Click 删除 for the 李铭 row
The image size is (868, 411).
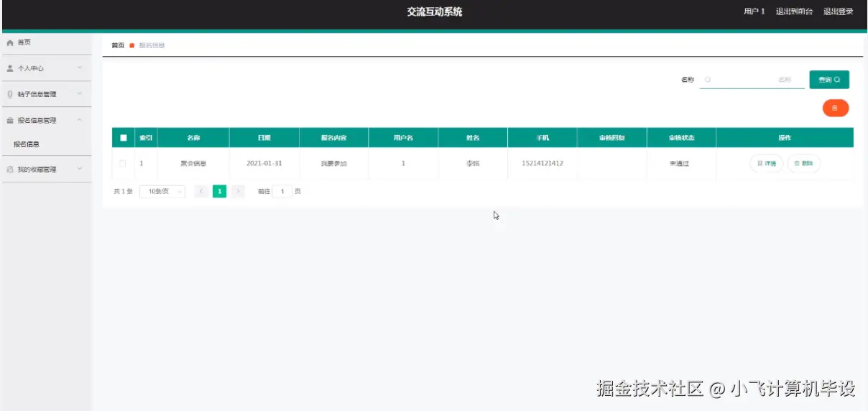pyautogui.click(x=804, y=164)
